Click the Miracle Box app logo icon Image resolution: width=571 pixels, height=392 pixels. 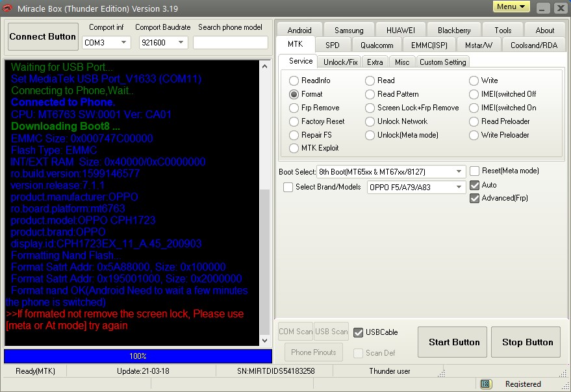pyautogui.click(x=7, y=8)
